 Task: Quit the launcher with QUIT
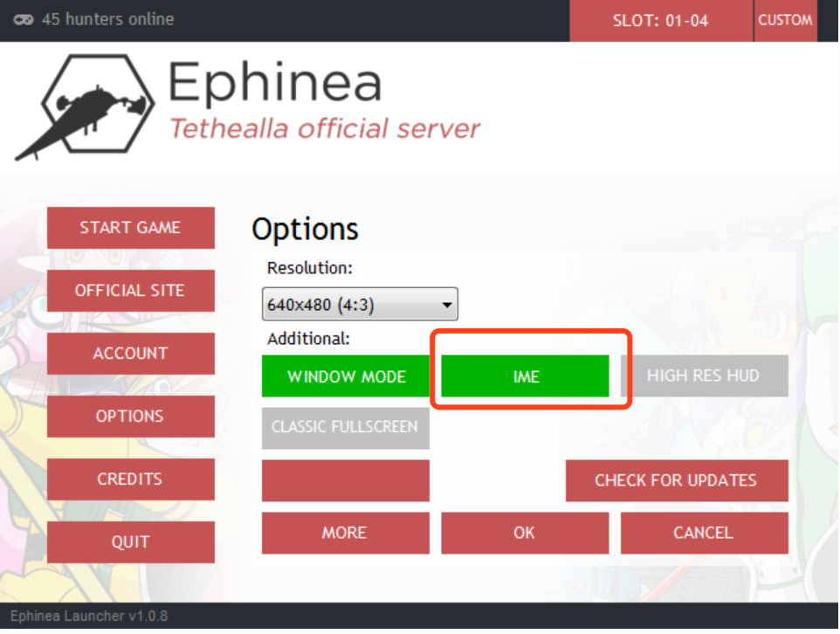click(x=130, y=542)
